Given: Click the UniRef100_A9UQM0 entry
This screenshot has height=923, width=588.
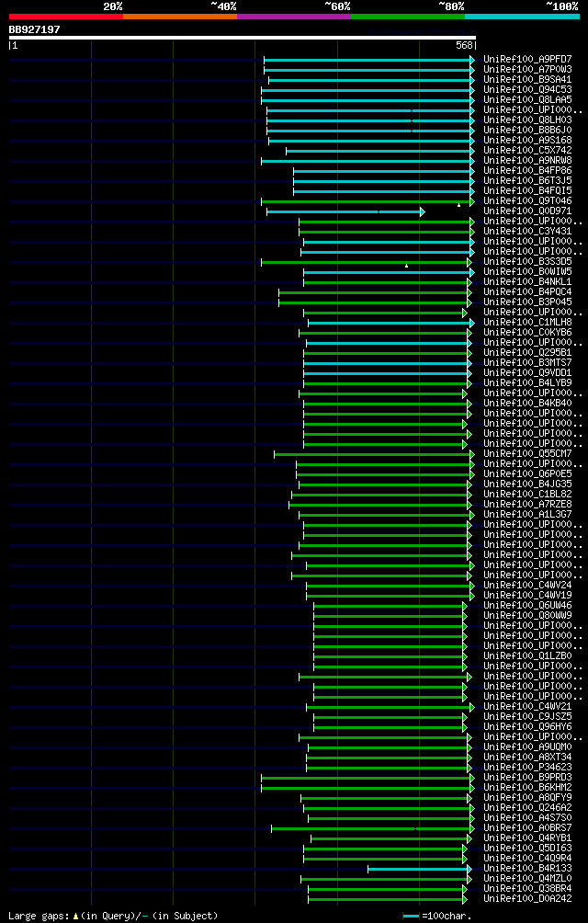Looking at the screenshot, I should (x=527, y=747).
